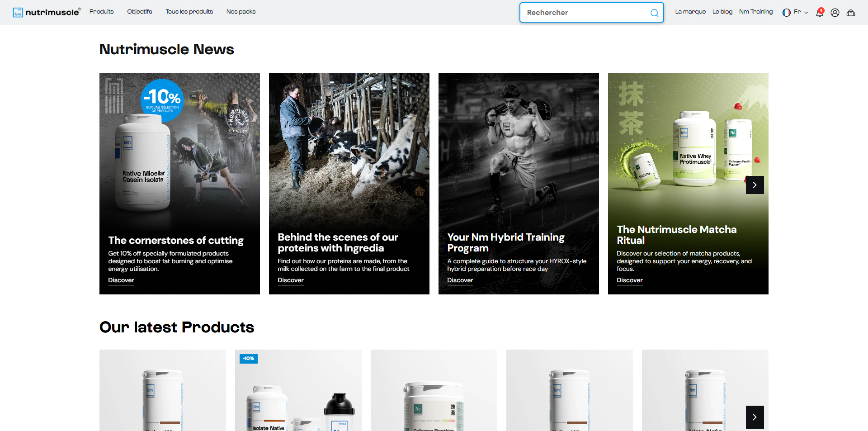Screen dimensions: 868x431
Task: Open the user account icon
Action: pos(835,13)
